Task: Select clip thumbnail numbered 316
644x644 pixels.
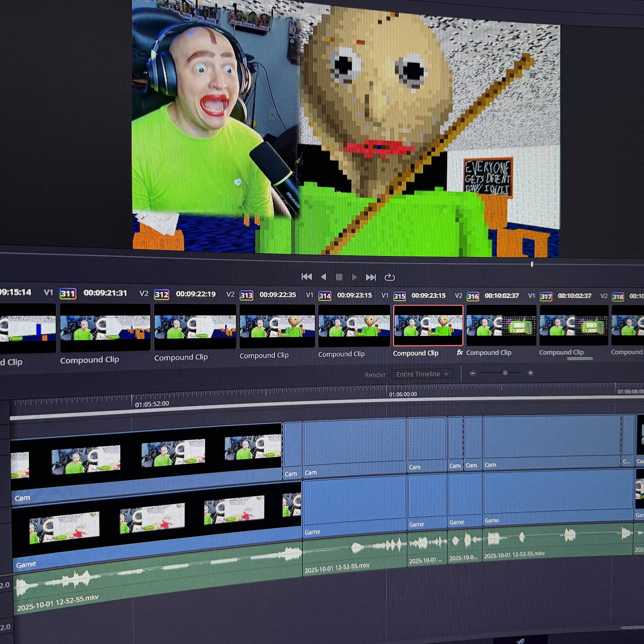Action: (x=501, y=325)
